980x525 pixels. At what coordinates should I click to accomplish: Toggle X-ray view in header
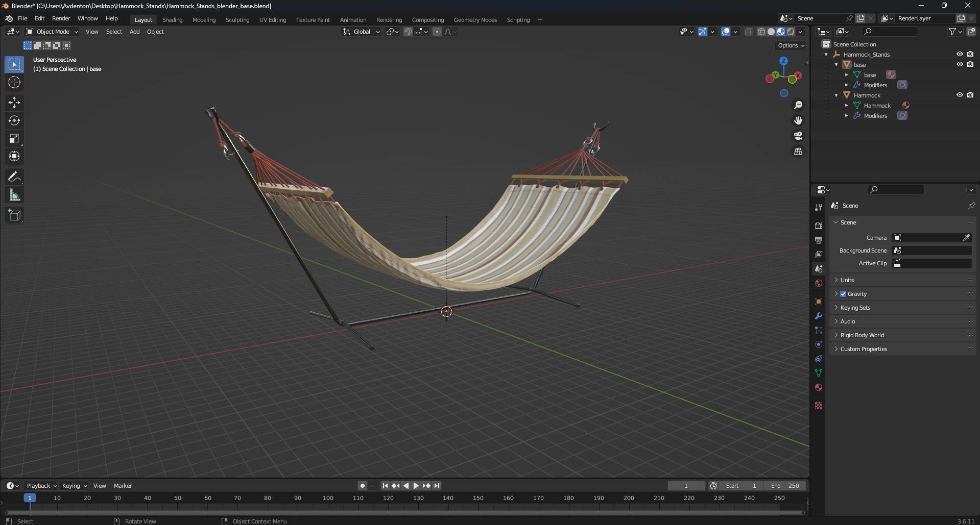pos(748,32)
